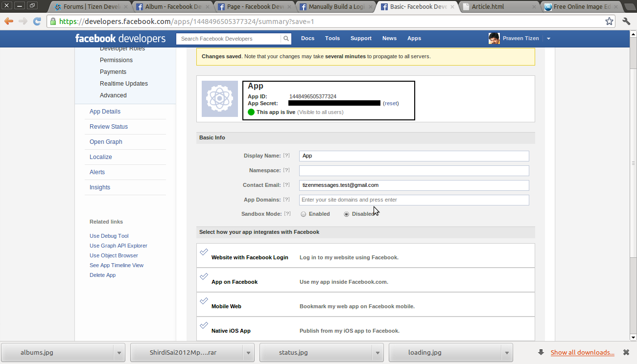Select the Sandbox Mode Disabled radio button
Screen dimensions: 637x364
[x=347, y=214]
